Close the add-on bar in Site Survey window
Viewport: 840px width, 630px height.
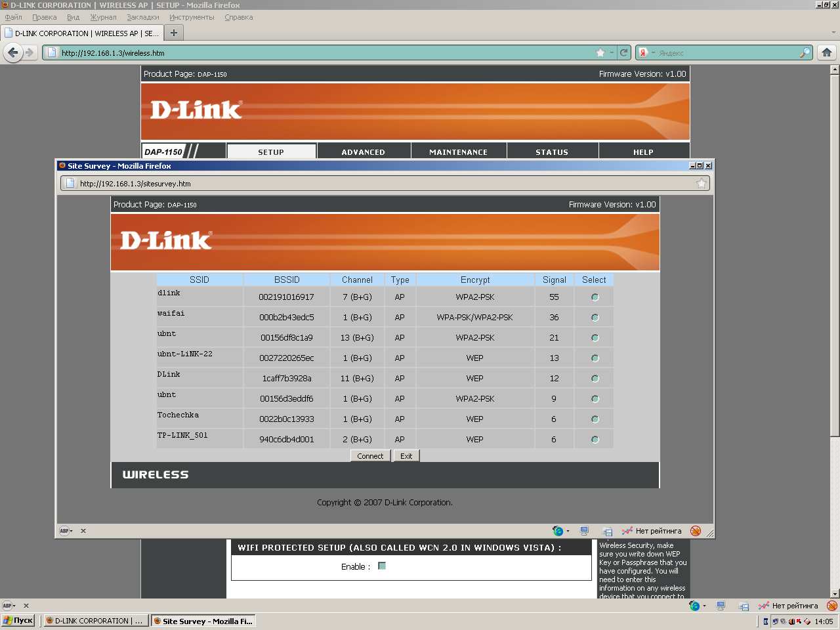click(83, 531)
